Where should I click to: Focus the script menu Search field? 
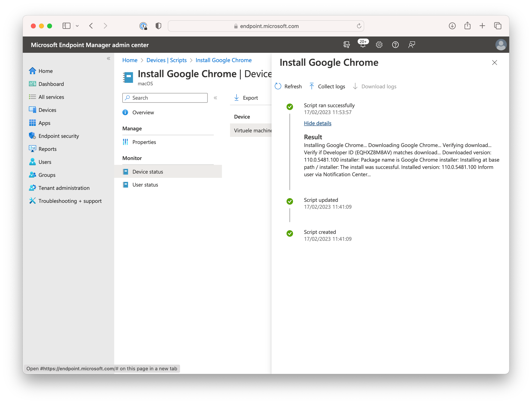tap(165, 98)
